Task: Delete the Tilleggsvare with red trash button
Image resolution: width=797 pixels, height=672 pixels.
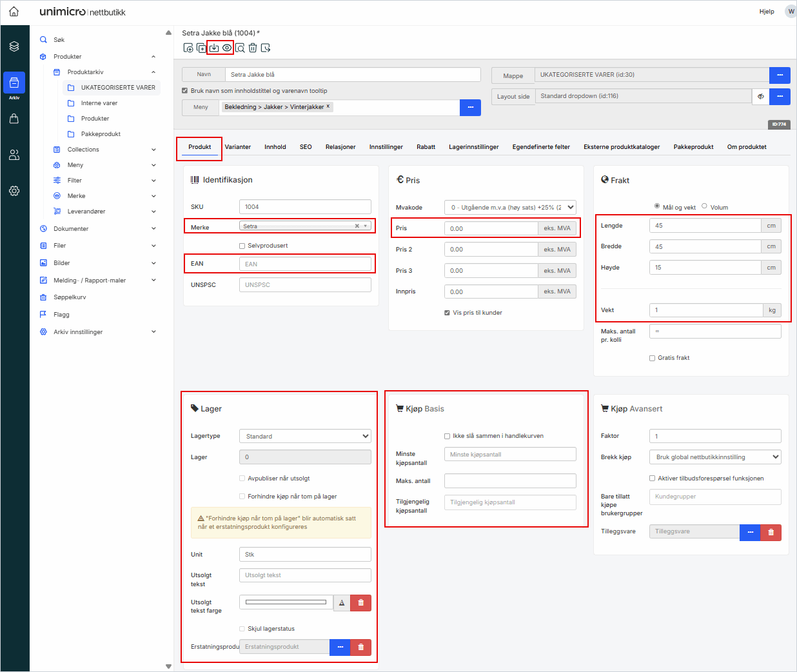Action: click(x=771, y=532)
